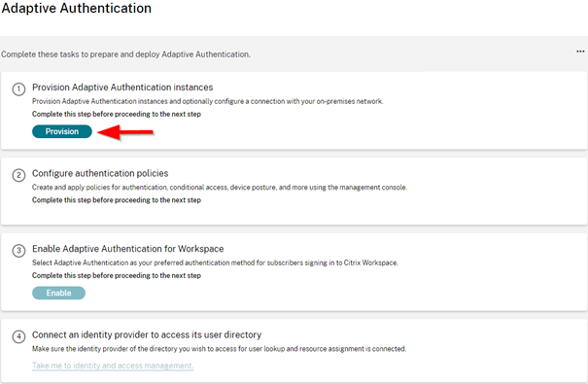Select step 4 circle number icon

point(18,336)
